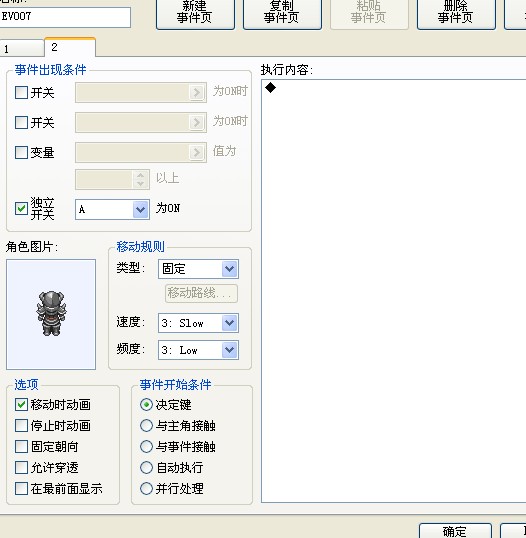
Task: Select the 决定键 trigger option
Action: click(x=146, y=405)
